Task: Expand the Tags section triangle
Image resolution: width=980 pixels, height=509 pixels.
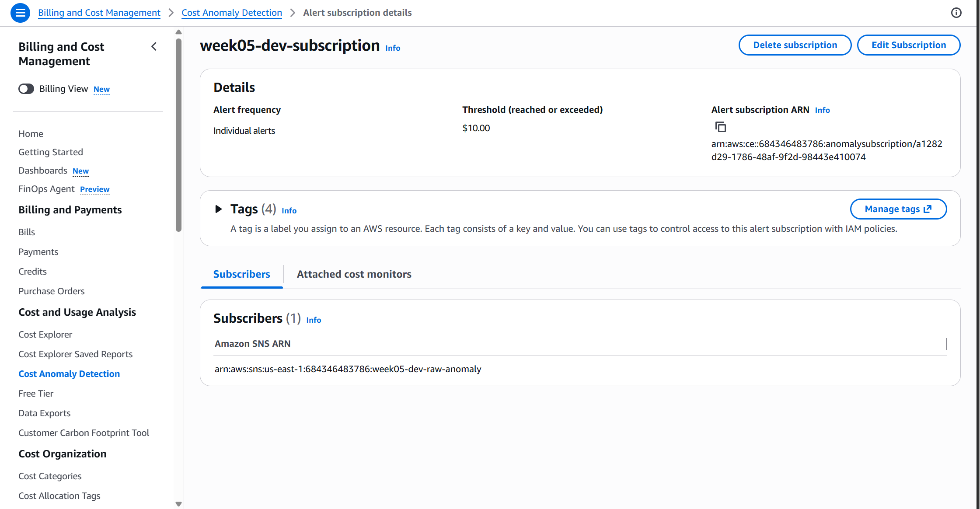Action: click(x=218, y=209)
